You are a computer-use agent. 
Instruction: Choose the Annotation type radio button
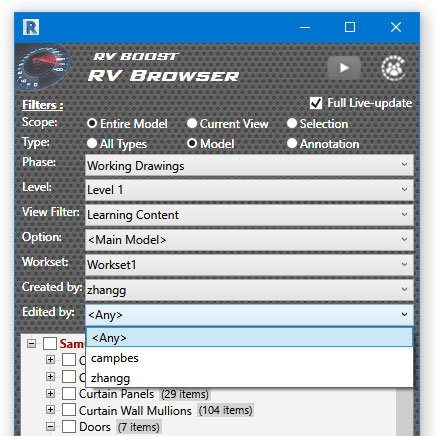292,143
